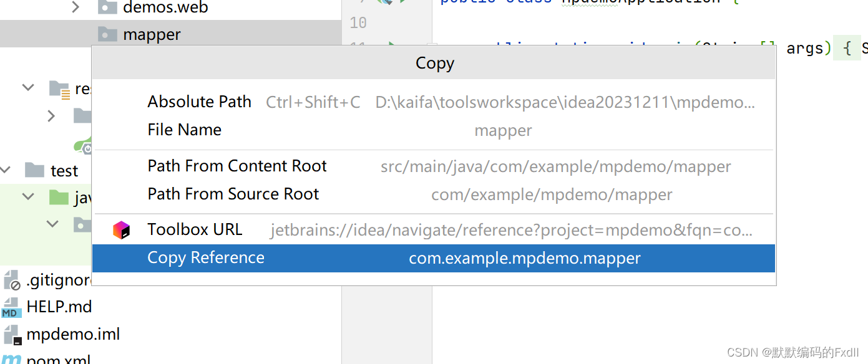Click the .gitignore file icon
Image resolution: width=868 pixels, height=364 pixels.
pyautogui.click(x=12, y=281)
